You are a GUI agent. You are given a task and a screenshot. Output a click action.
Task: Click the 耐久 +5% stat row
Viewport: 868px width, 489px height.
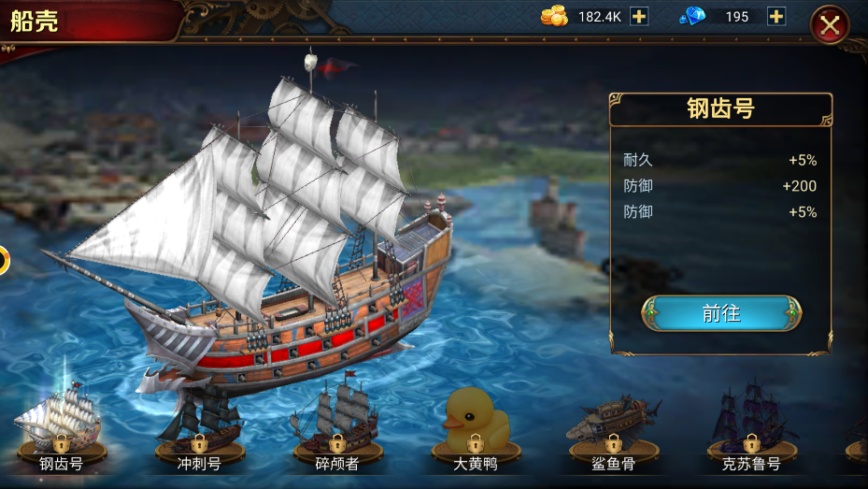720,160
